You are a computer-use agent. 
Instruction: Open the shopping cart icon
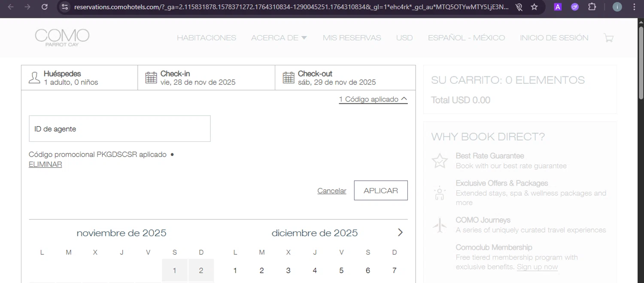pyautogui.click(x=608, y=38)
